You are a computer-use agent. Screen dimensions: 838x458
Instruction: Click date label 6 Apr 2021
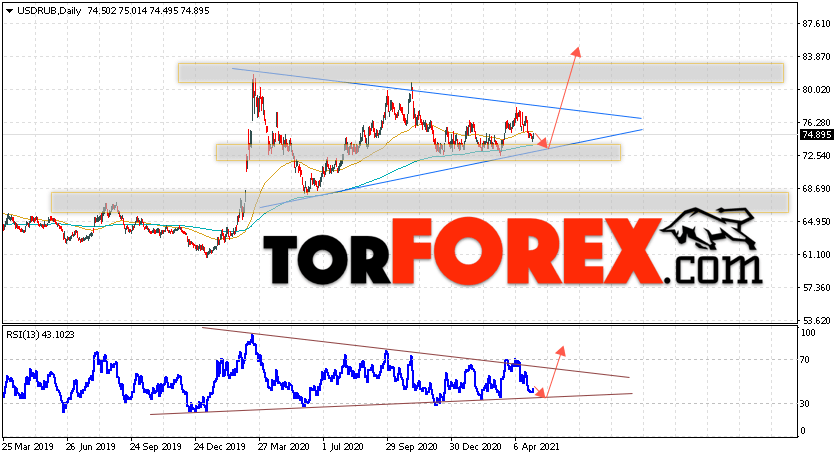[x=537, y=446]
